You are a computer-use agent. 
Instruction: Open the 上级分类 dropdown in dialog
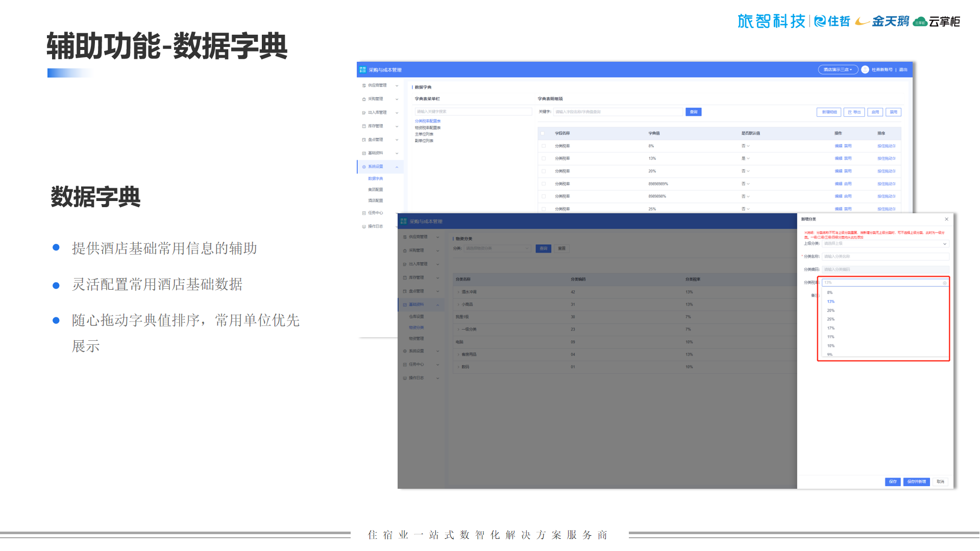(x=885, y=244)
